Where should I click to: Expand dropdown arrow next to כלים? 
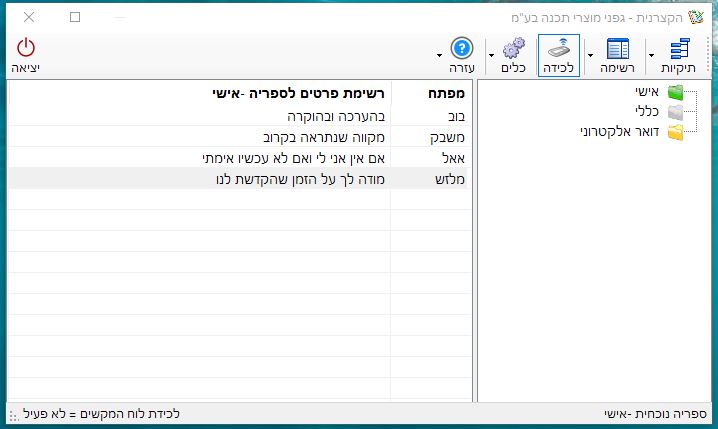click(491, 55)
